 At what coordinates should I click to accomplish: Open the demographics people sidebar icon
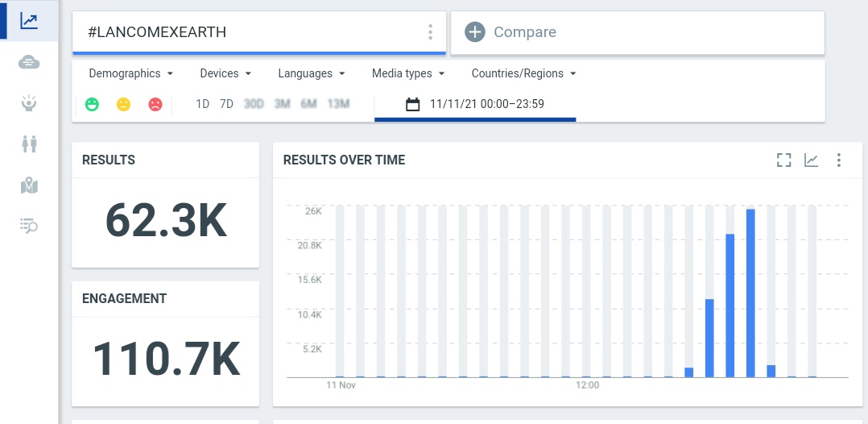(x=29, y=144)
